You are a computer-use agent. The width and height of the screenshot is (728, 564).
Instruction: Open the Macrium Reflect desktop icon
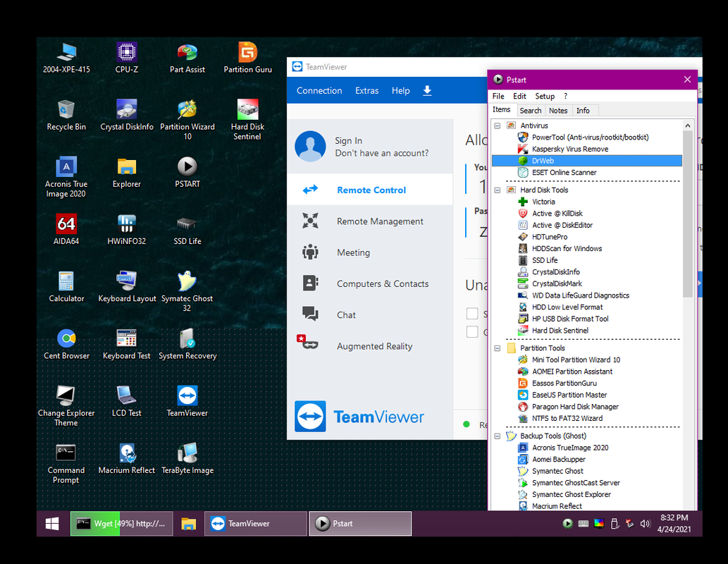127,458
